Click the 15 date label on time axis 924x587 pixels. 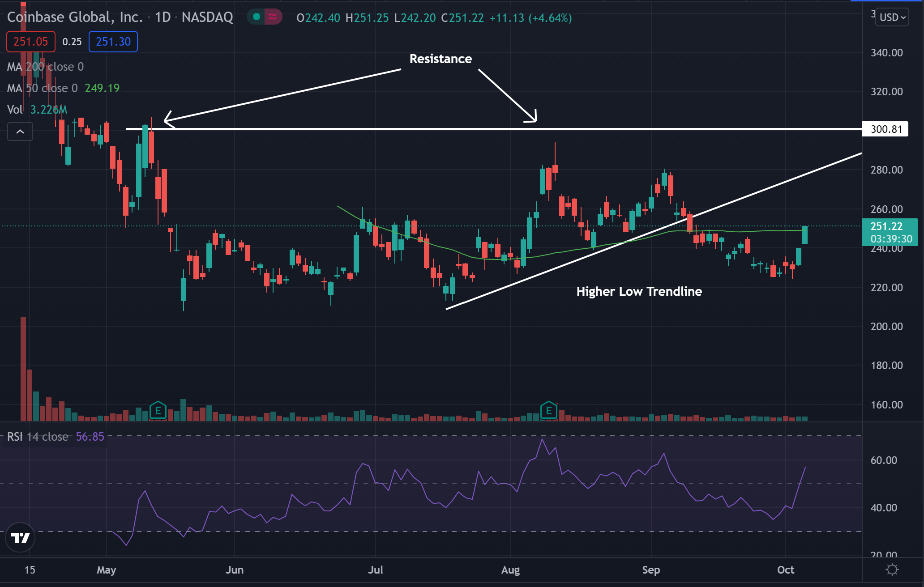30,570
